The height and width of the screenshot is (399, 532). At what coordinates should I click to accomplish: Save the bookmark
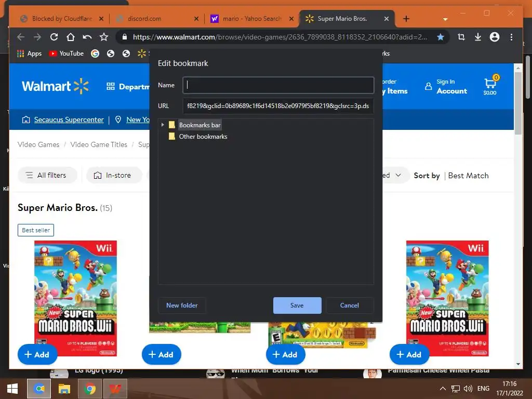coord(297,305)
